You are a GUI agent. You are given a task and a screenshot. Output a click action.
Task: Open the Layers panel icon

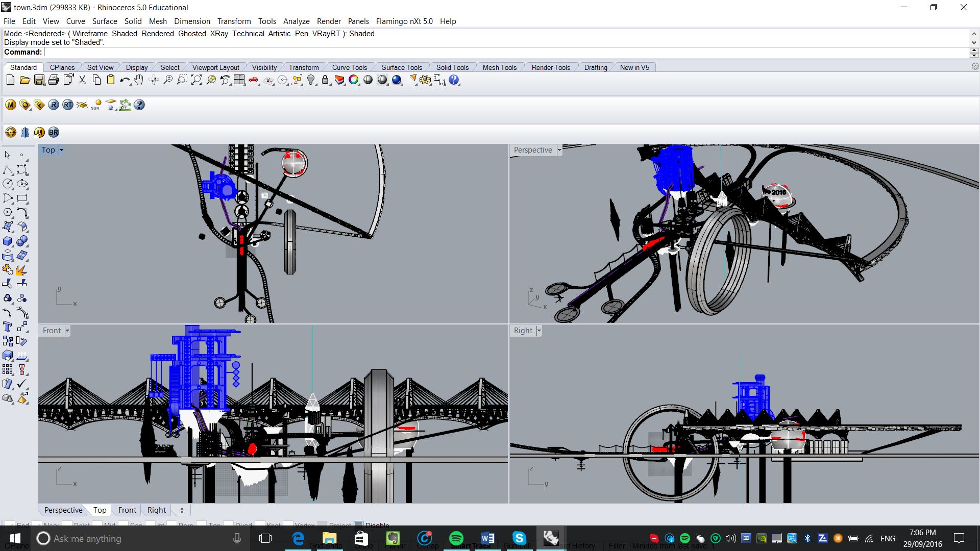pyautogui.click(x=339, y=80)
